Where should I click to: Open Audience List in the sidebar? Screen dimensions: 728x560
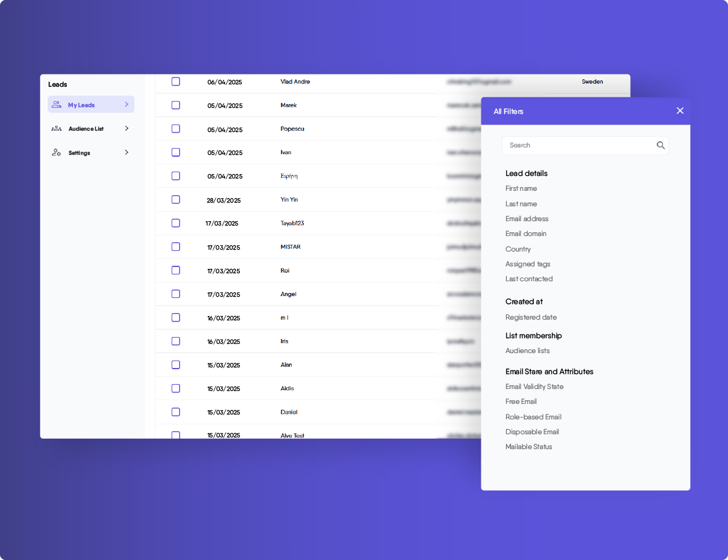[x=86, y=129]
